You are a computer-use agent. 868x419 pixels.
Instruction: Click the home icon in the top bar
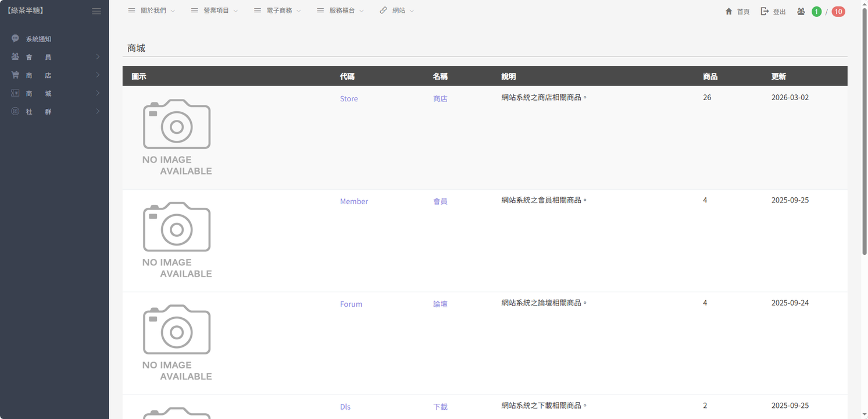coord(728,12)
